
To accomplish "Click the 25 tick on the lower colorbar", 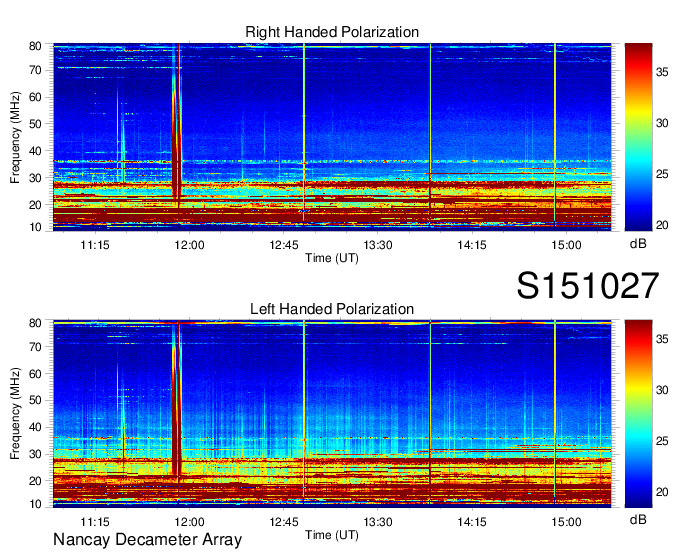I will pyautogui.click(x=662, y=441).
